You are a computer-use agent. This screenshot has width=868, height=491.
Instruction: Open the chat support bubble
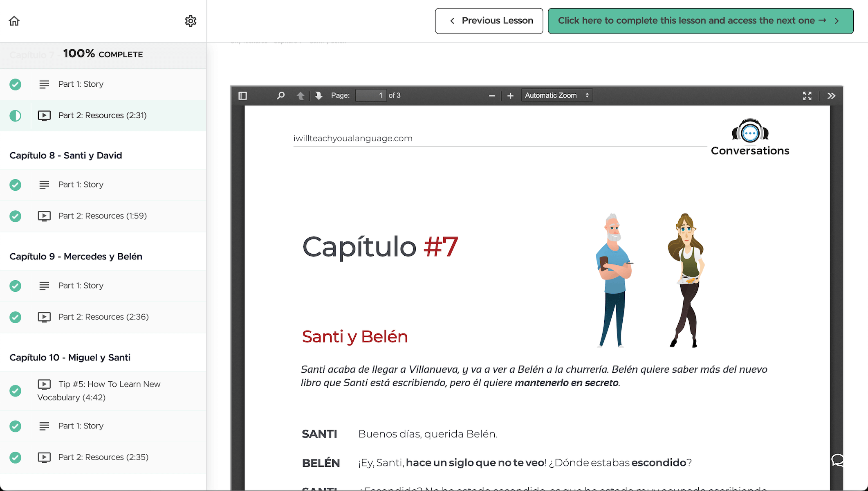[838, 461]
